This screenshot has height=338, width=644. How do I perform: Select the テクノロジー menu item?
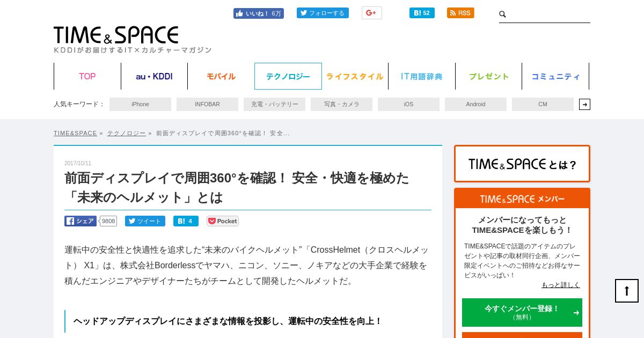click(x=288, y=76)
